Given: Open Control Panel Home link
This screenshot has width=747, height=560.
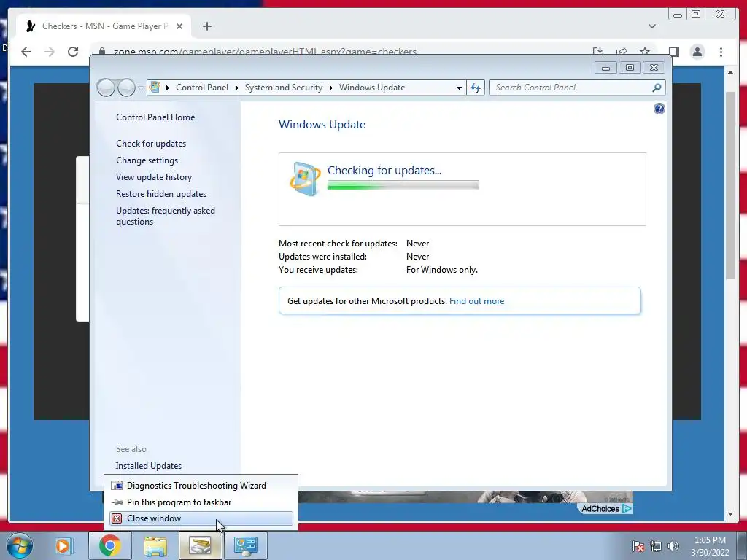Looking at the screenshot, I should pyautogui.click(x=155, y=117).
